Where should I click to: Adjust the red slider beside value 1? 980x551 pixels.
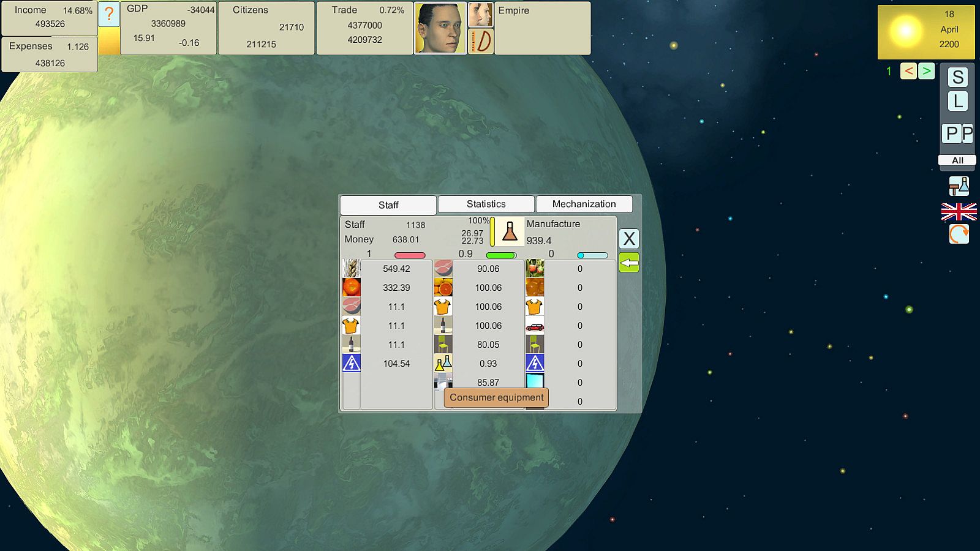[x=410, y=255]
